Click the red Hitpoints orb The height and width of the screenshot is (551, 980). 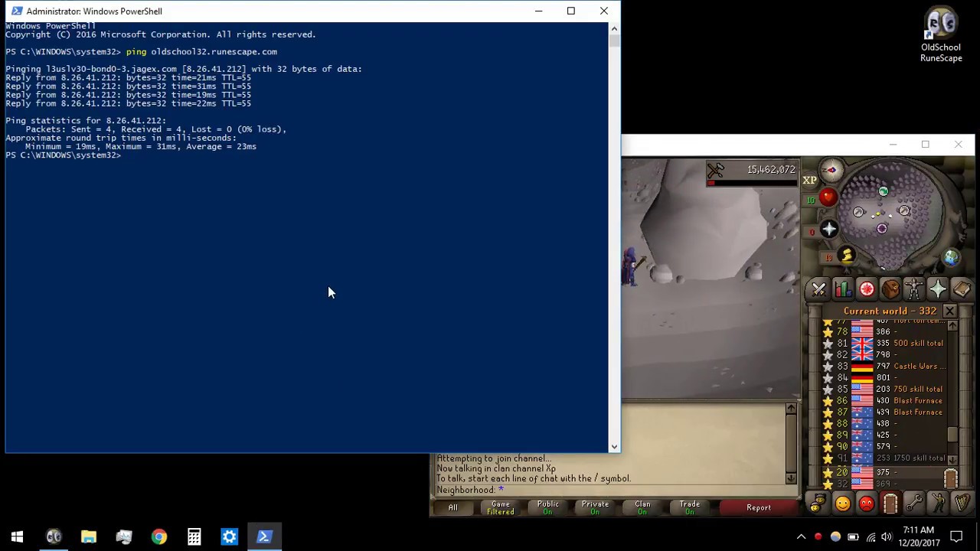click(x=828, y=197)
